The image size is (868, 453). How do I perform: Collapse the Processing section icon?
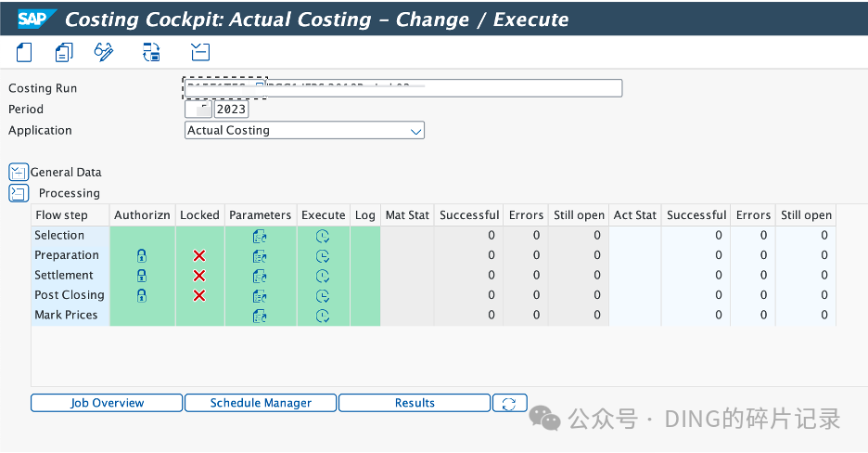coord(19,193)
